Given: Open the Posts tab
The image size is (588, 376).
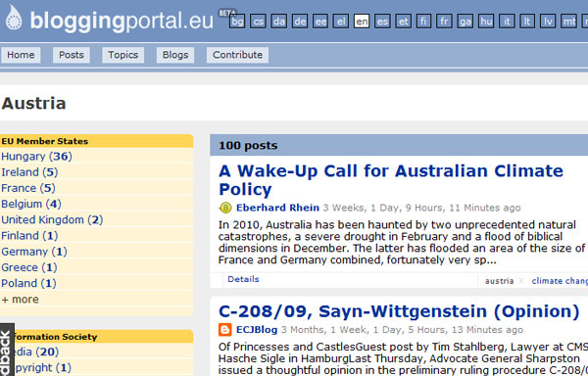Looking at the screenshot, I should point(72,55).
